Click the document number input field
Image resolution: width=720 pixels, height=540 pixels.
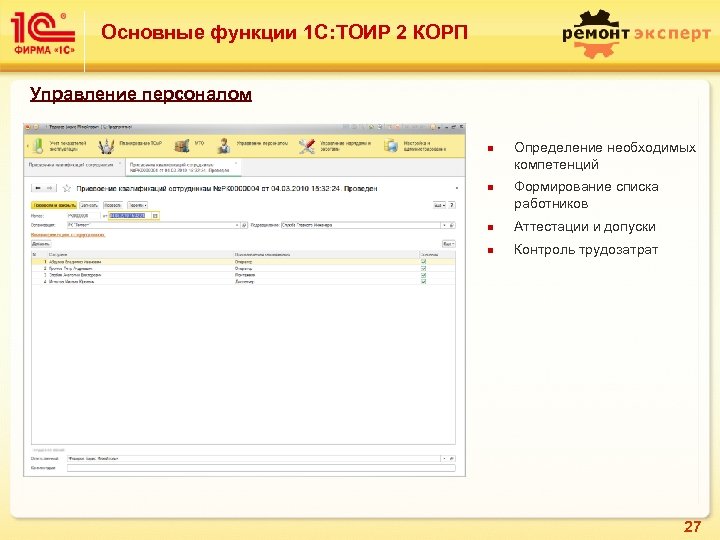[x=83, y=215]
